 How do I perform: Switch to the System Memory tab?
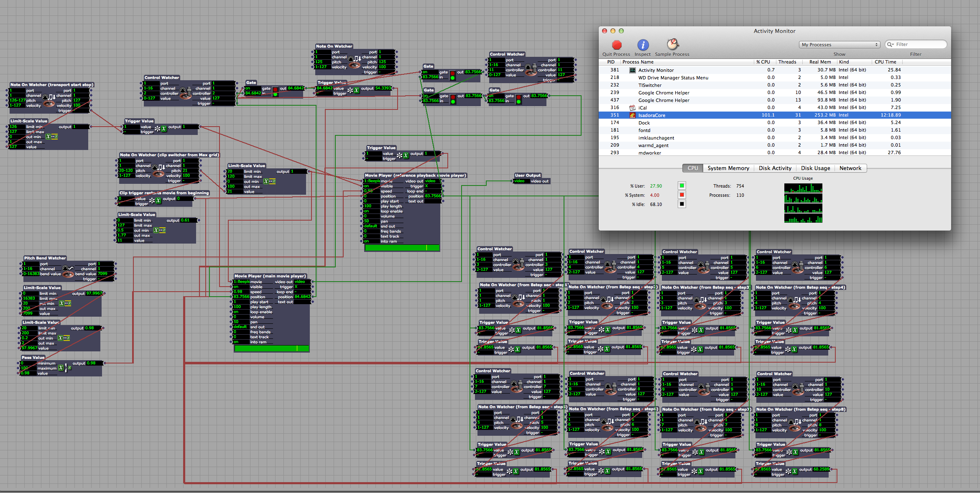(x=728, y=168)
